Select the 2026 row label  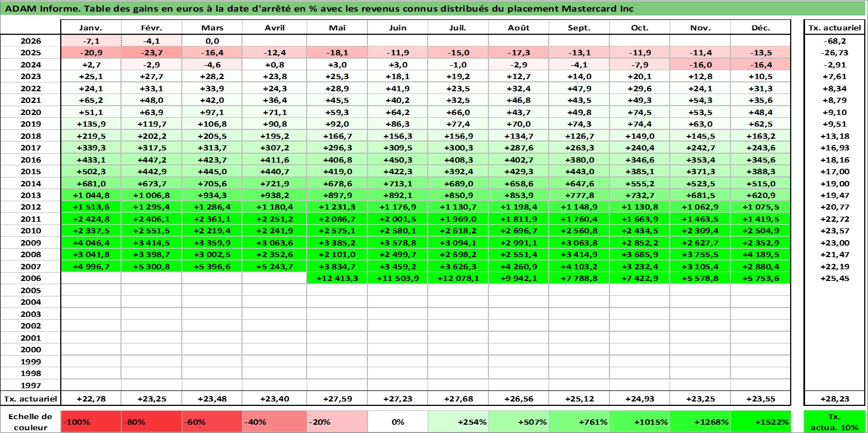tap(30, 41)
